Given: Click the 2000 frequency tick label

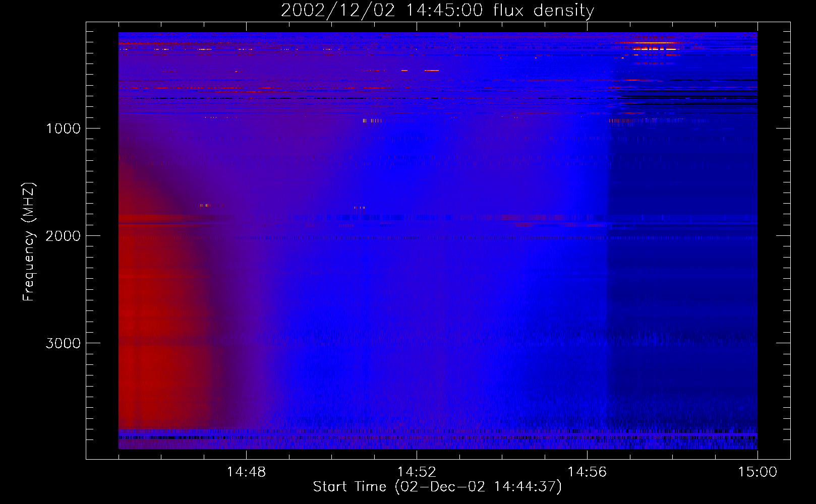Looking at the screenshot, I should [x=63, y=236].
